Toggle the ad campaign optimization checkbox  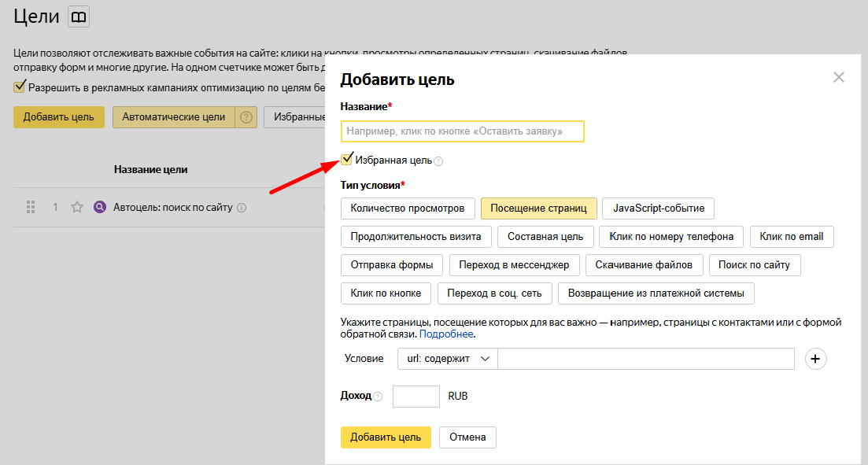[x=20, y=87]
